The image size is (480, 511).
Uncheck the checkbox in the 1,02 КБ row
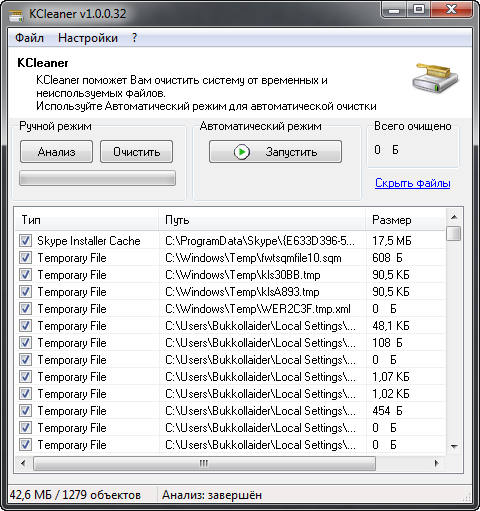(25, 393)
